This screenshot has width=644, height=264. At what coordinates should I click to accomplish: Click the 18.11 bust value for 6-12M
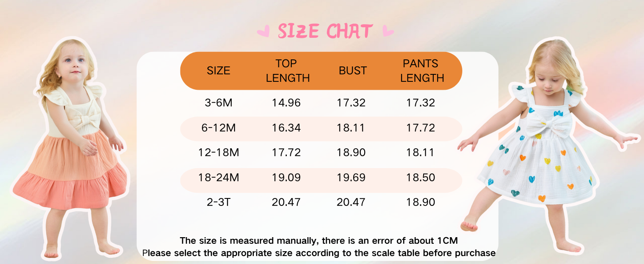(x=351, y=128)
